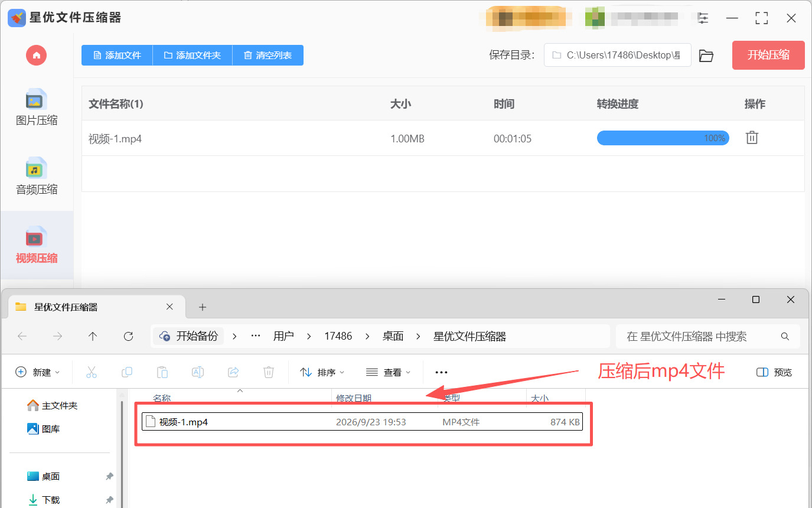812x508 pixels.
Task: Click 添加文件夹 add folder button
Action: click(193, 55)
